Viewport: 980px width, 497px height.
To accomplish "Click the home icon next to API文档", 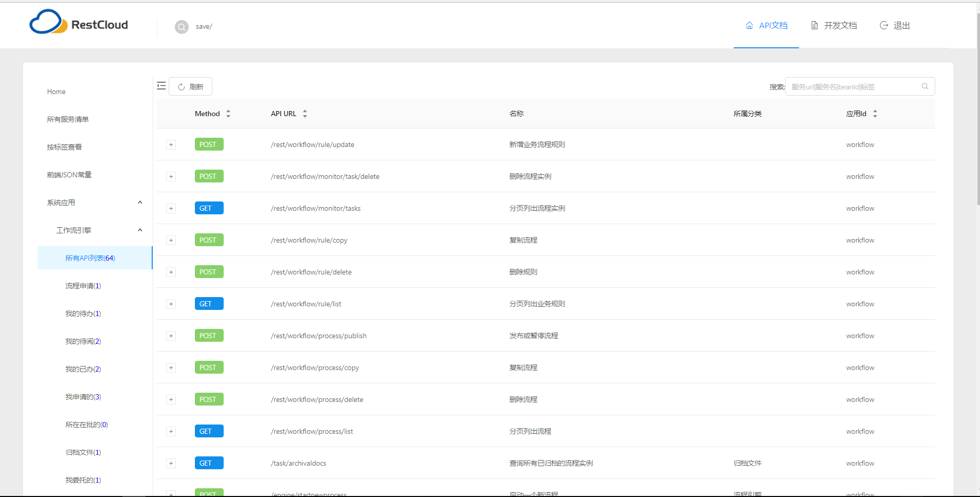I will pos(749,25).
